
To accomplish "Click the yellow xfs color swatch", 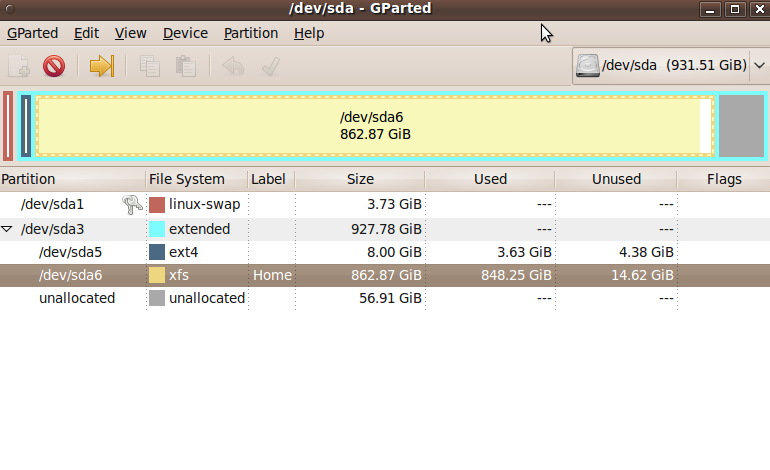I will (157, 275).
